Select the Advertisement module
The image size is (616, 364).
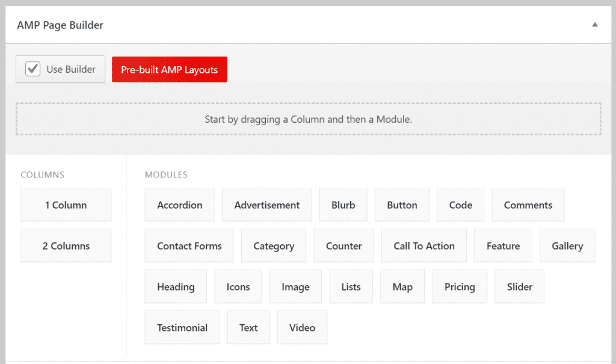click(x=266, y=205)
